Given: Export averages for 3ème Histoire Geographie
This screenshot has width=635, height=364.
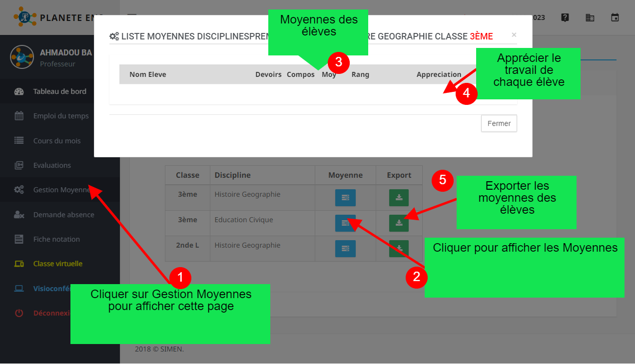Looking at the screenshot, I should tap(399, 198).
